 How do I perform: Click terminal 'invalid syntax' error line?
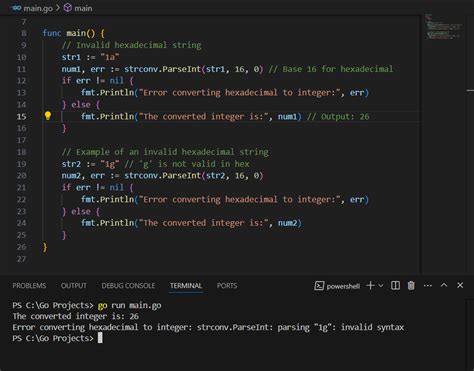[208, 327]
